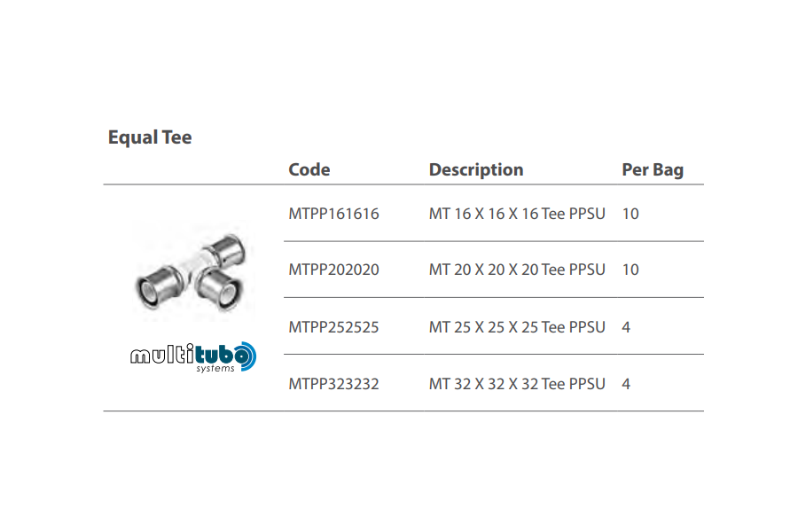The image size is (798, 532).
Task: Click per bag quantity for MTPP202020
Action: 630,270
